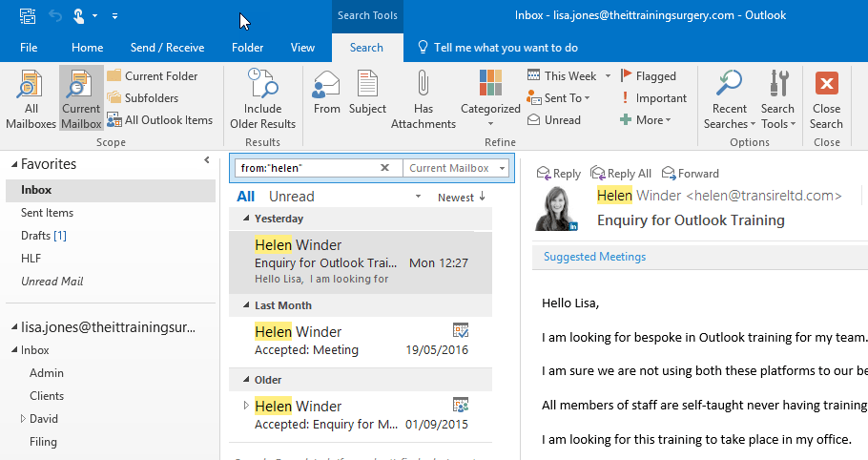Expand Helen Winder 01/09/2015 conversation
Viewport: 868px width, 460px height.
246,406
